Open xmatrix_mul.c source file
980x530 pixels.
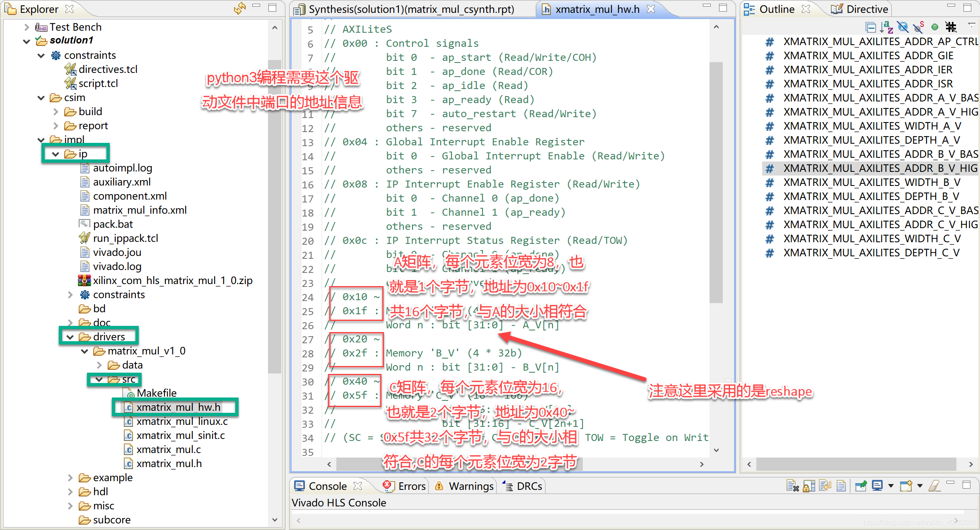pos(169,450)
